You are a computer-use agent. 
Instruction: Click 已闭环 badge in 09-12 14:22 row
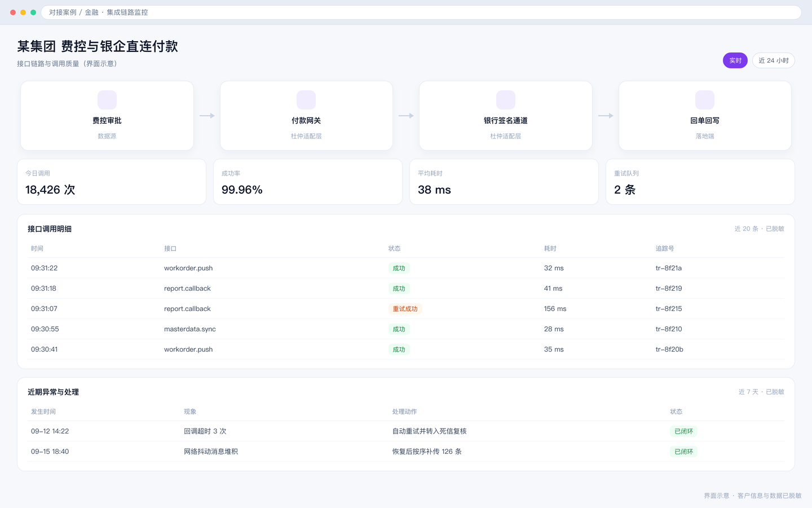click(x=683, y=431)
